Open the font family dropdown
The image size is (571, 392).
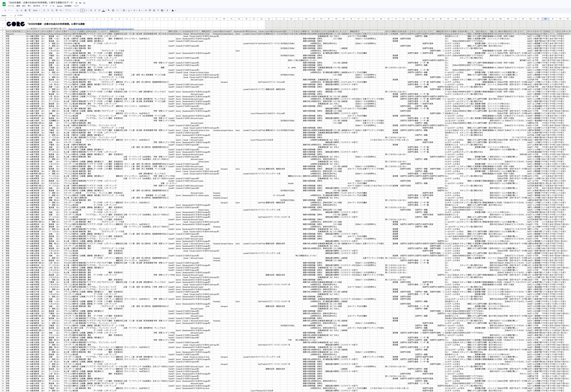(69, 11)
